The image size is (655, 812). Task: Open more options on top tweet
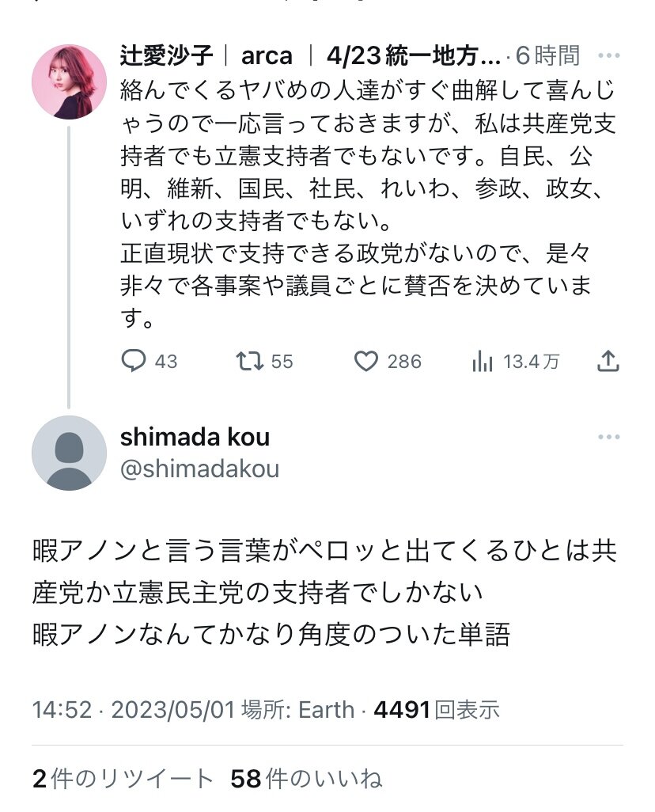[609, 56]
